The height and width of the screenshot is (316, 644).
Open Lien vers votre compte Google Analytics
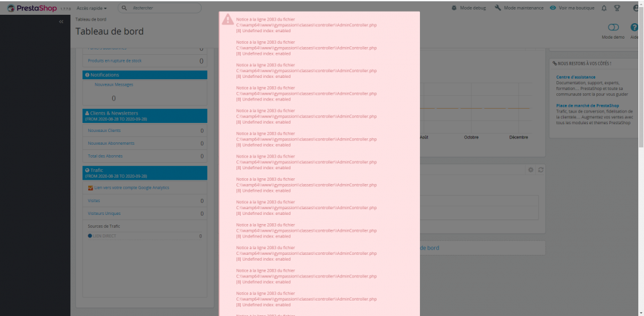132,187
